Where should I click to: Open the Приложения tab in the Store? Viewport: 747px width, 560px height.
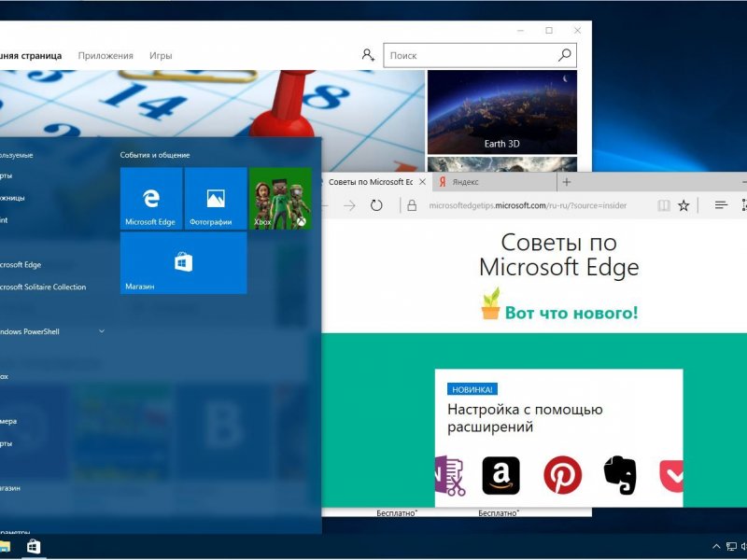coord(106,56)
